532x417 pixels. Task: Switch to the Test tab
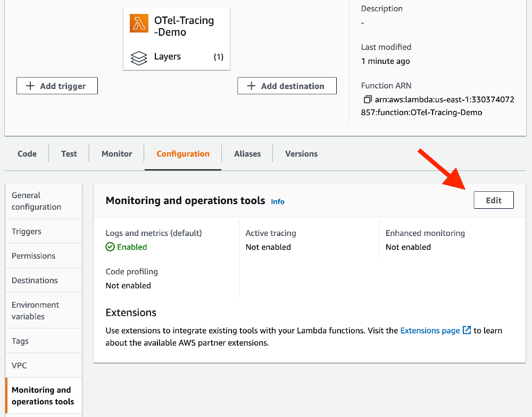pos(69,153)
